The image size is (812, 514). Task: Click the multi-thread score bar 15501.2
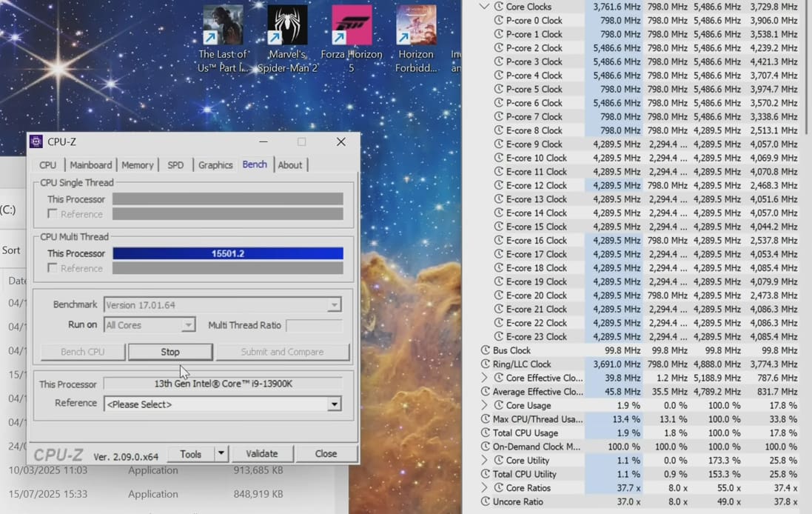point(227,253)
